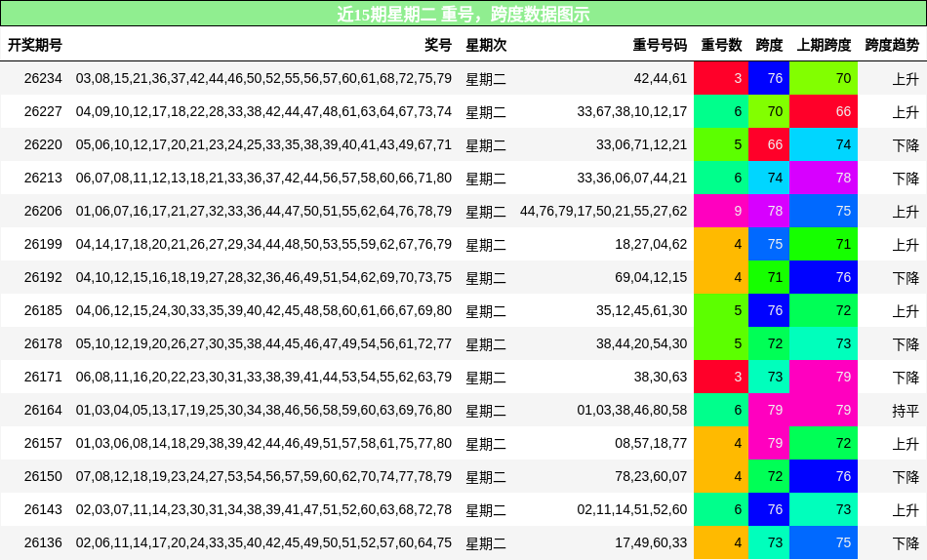Click orange 重号数 cell 4 in row 26199

pos(721,244)
